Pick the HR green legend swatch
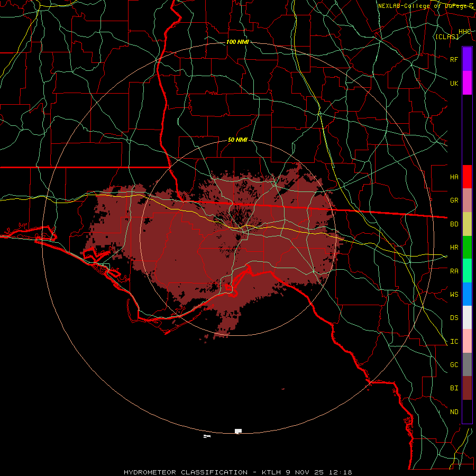This screenshot has height=476, width=476. pos(467,248)
